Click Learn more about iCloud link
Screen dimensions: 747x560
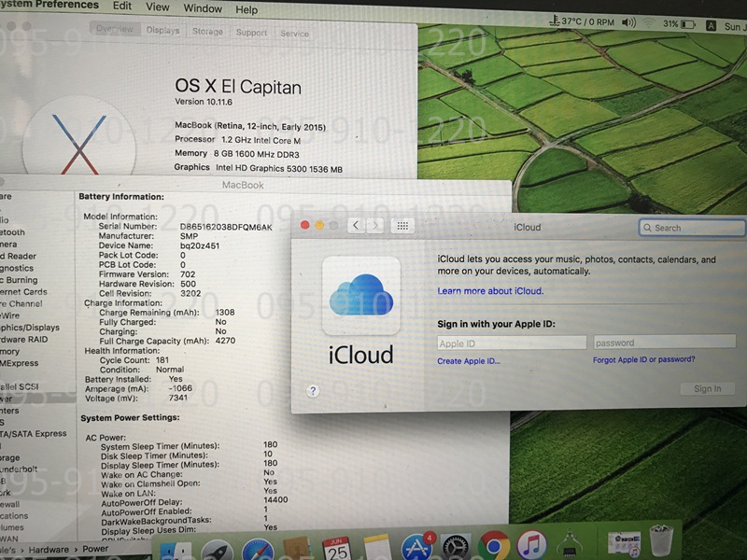tap(490, 291)
